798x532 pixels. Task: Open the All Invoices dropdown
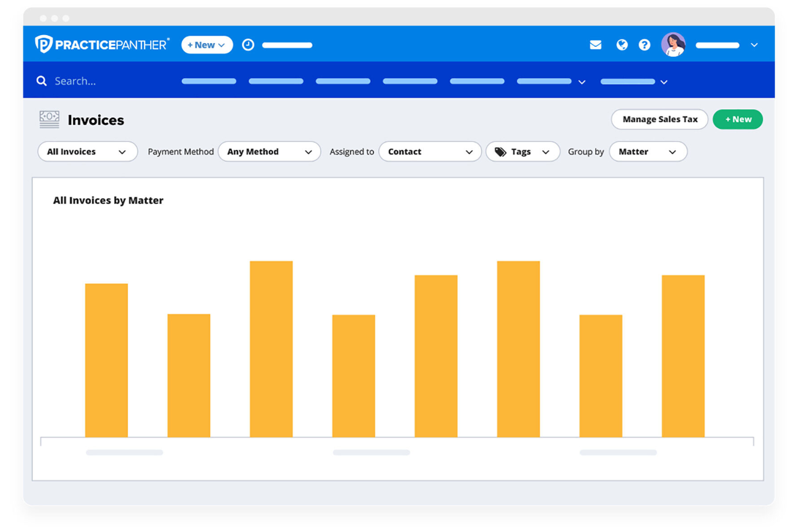point(87,151)
